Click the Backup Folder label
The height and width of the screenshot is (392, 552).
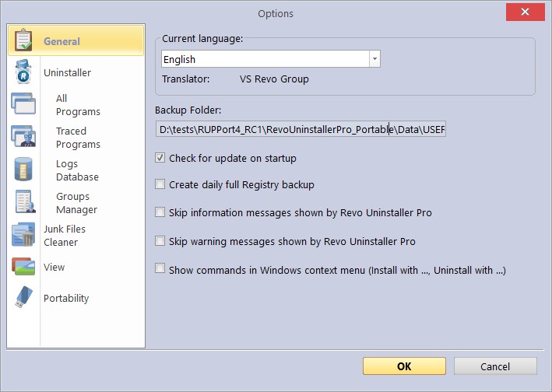(x=188, y=110)
